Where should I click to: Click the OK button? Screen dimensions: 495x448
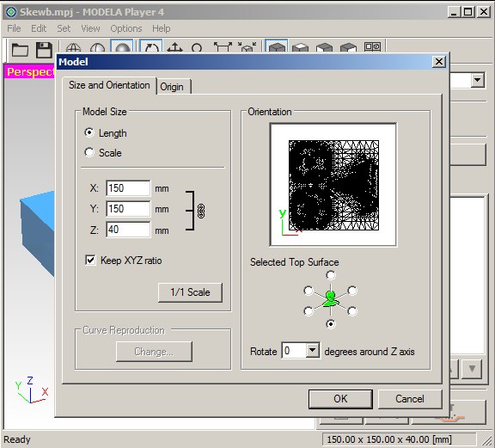340,399
